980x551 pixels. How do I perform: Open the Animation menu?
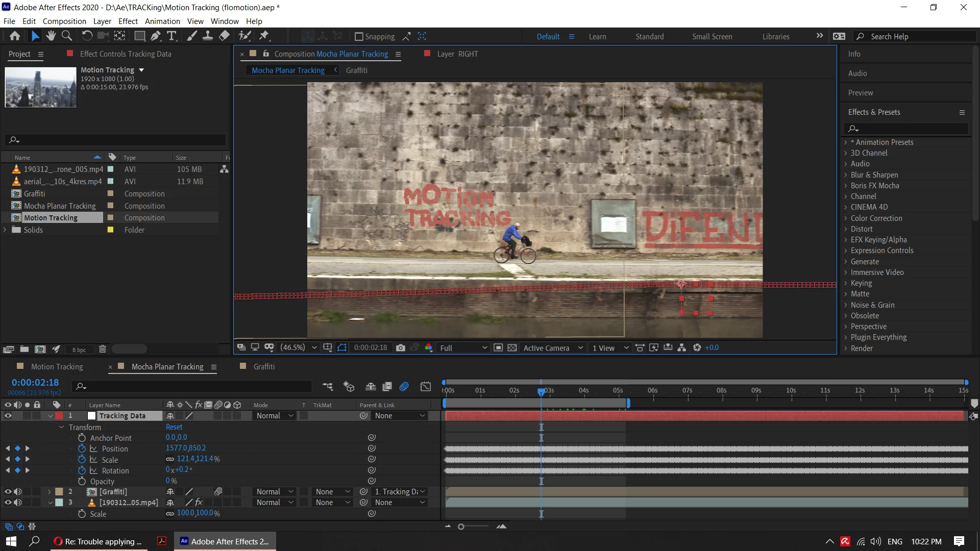(x=162, y=21)
